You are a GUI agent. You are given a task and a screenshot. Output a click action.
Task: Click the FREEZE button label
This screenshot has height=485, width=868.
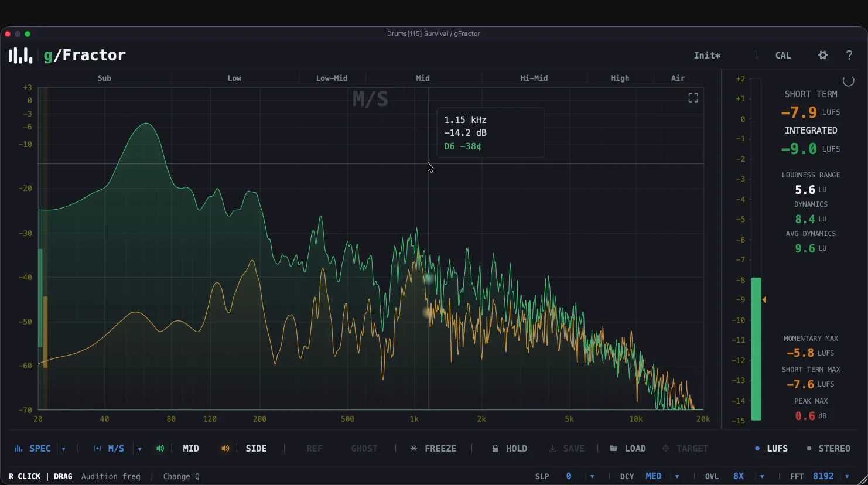(x=440, y=449)
